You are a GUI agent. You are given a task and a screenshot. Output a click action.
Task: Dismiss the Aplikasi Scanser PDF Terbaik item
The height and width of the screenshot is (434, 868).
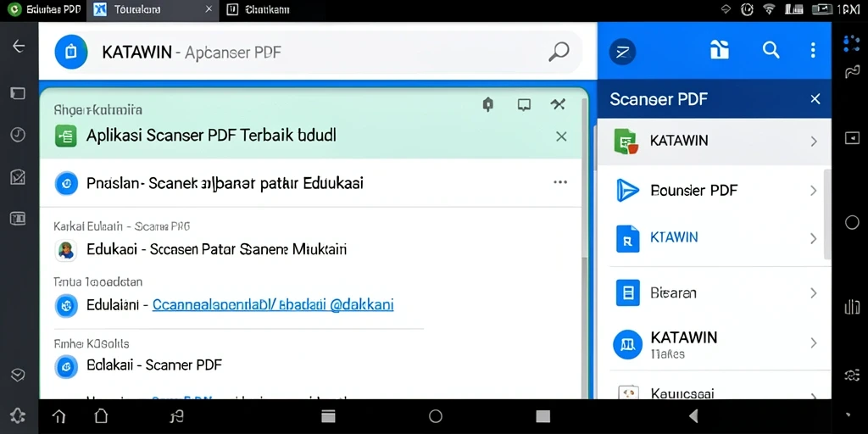[x=561, y=136]
